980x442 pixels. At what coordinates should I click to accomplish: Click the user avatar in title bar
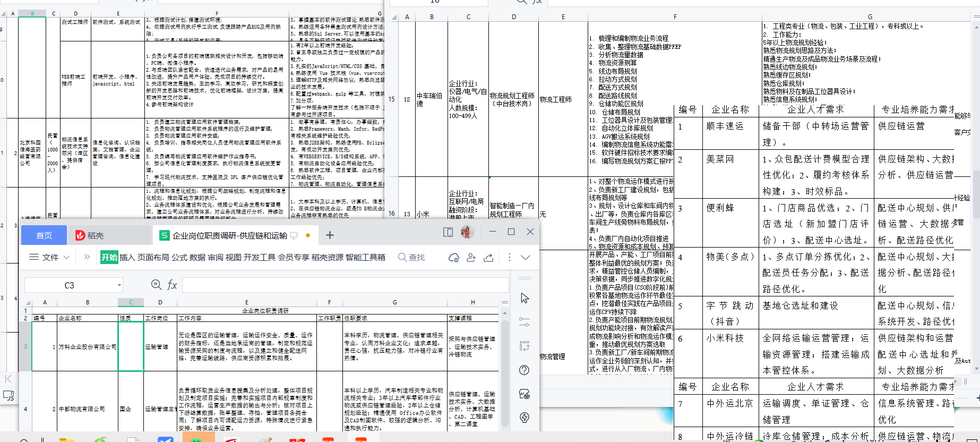(467, 232)
